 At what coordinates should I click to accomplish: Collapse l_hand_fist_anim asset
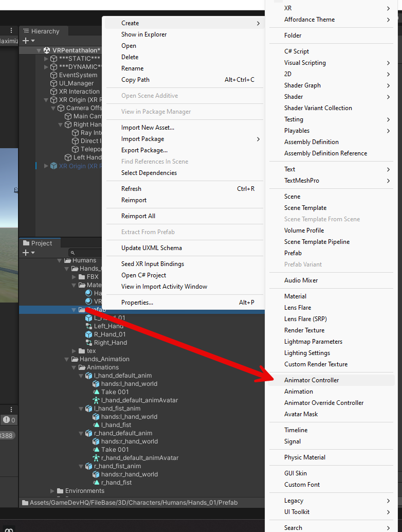(x=81, y=409)
